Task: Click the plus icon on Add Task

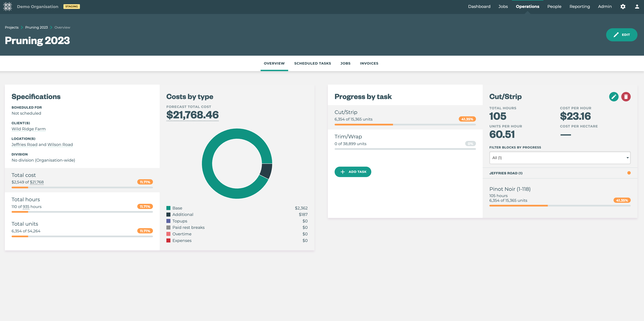Action: click(343, 172)
